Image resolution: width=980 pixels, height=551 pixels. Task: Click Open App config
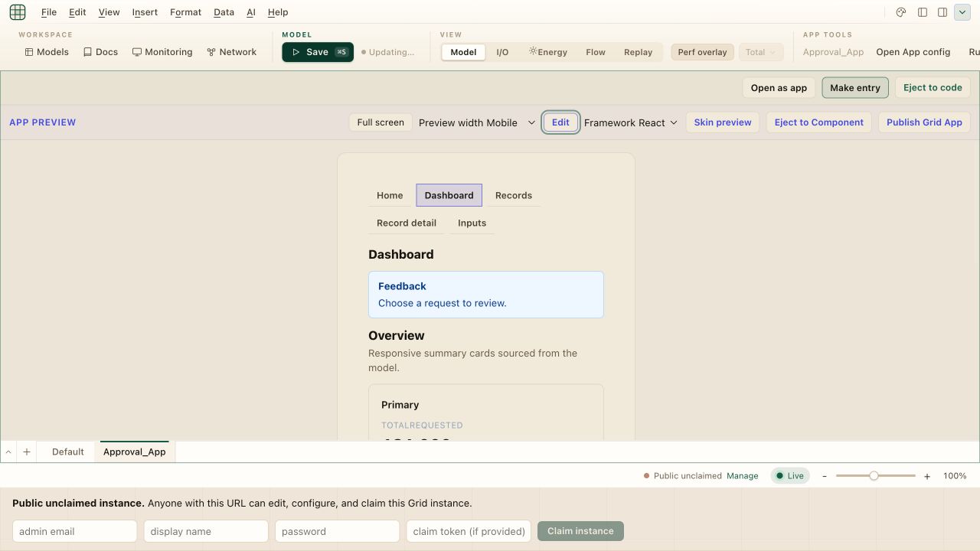point(913,52)
